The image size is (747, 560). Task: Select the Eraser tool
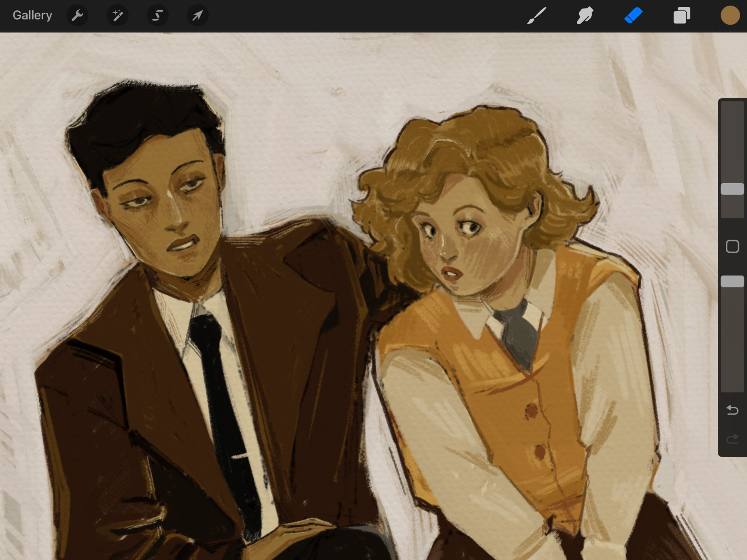coord(633,15)
